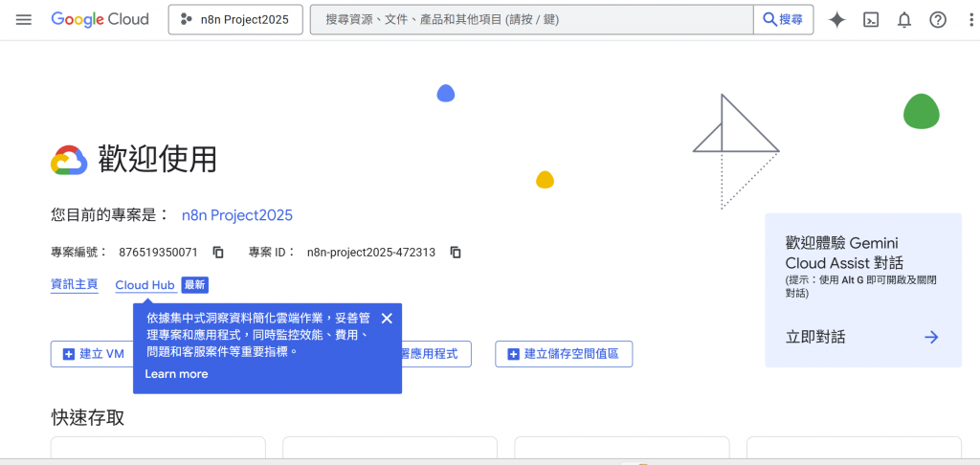Click 歡迎體驗 Gemini Cloud Assist 對話 title

click(x=844, y=253)
